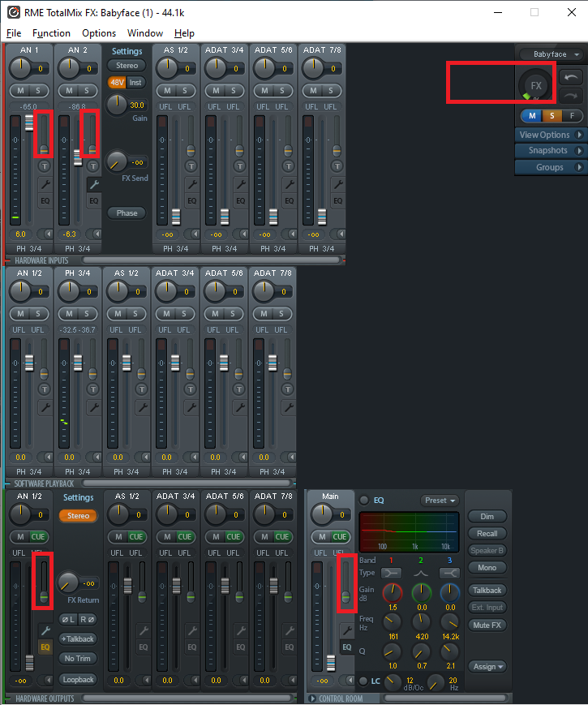This screenshot has height=705, width=588.
Task: Open the wrench settings on AN 1 input
Action: coord(45,184)
